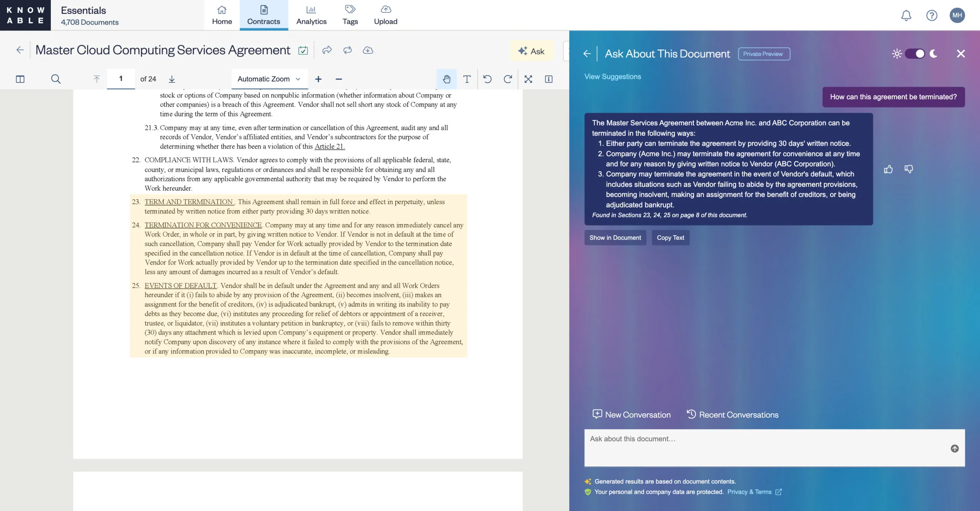
Task: Give thumbs up on answer
Action: tap(888, 169)
